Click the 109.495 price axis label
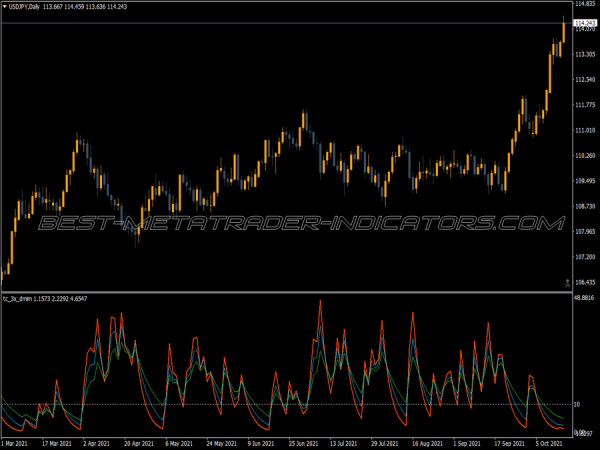The width and height of the screenshot is (600, 450). [583, 181]
